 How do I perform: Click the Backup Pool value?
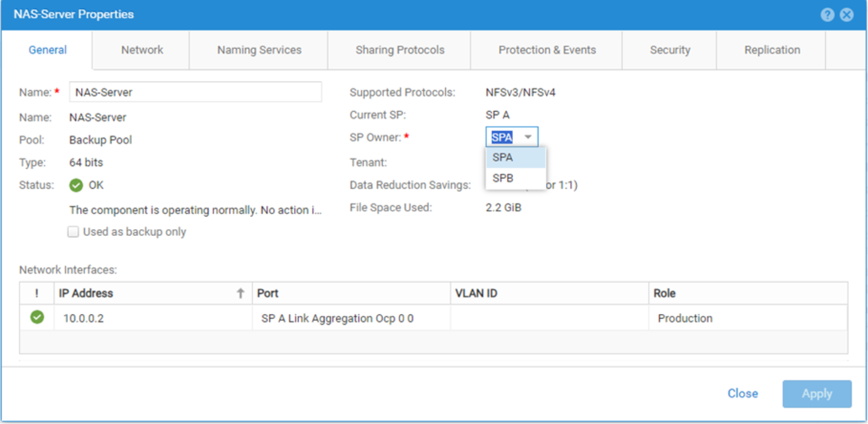click(x=101, y=140)
